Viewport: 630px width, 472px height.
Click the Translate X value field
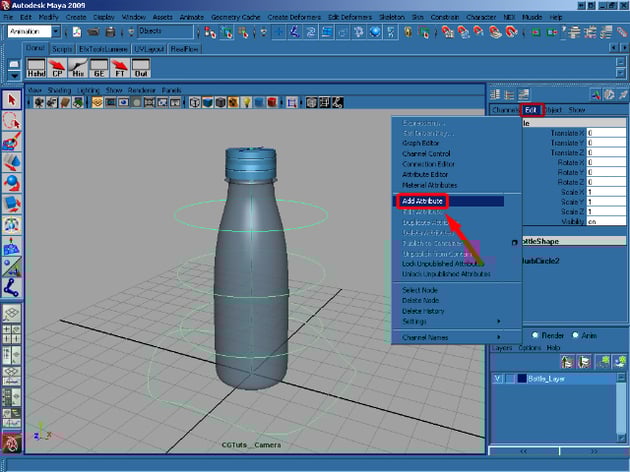tap(606, 132)
